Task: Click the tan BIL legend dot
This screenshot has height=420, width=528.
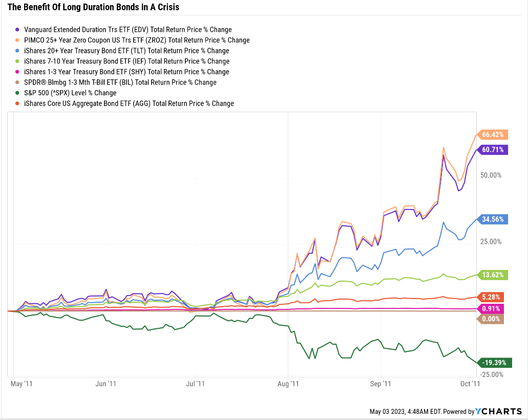Action: (17, 82)
